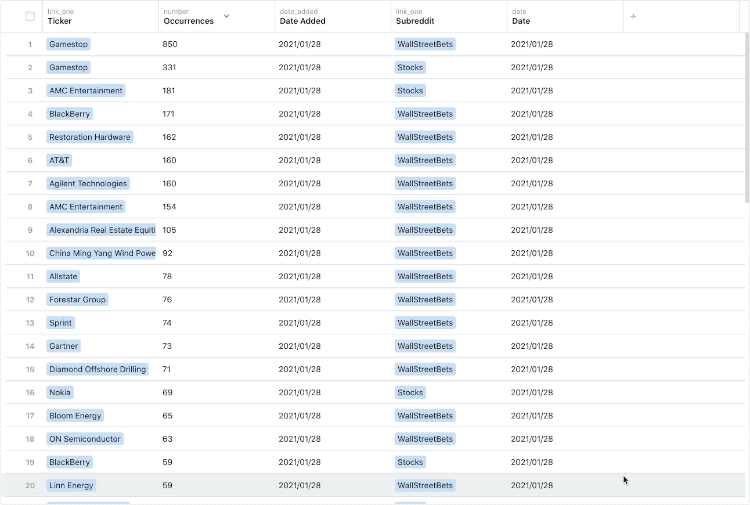Image resolution: width=750 pixels, height=505 pixels.
Task: Select occurrences cell showing 105
Action: tap(217, 230)
